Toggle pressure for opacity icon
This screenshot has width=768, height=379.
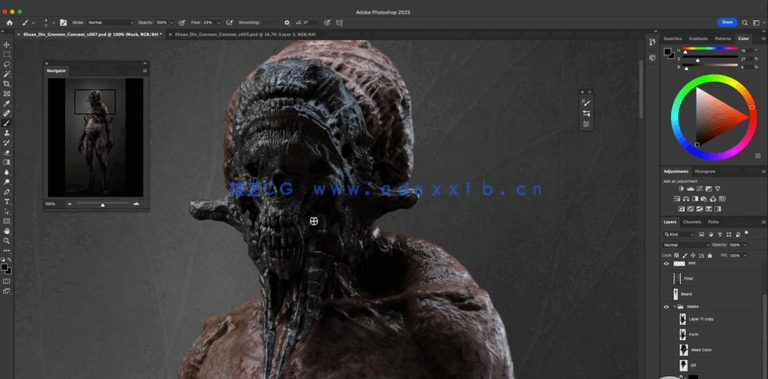tap(182, 23)
